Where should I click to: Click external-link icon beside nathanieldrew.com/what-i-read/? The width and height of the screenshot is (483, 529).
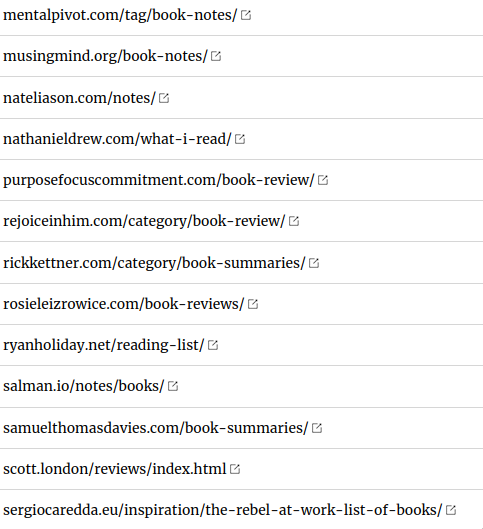tap(240, 139)
